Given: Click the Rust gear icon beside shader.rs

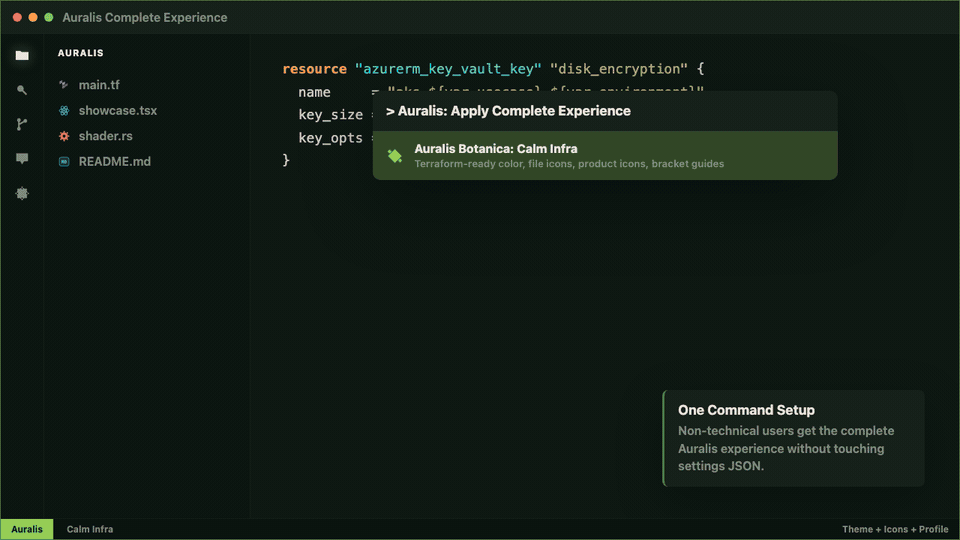Looking at the screenshot, I should (64, 136).
